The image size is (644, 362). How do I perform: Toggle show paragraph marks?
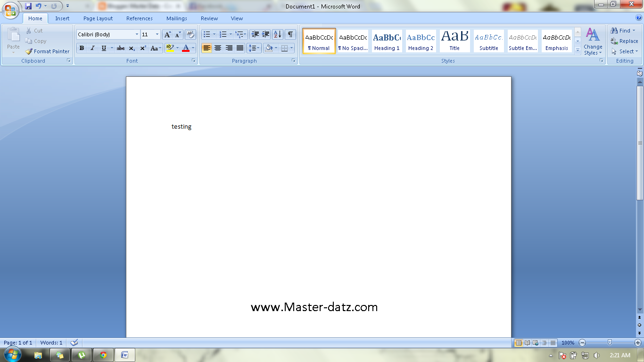[x=290, y=34]
